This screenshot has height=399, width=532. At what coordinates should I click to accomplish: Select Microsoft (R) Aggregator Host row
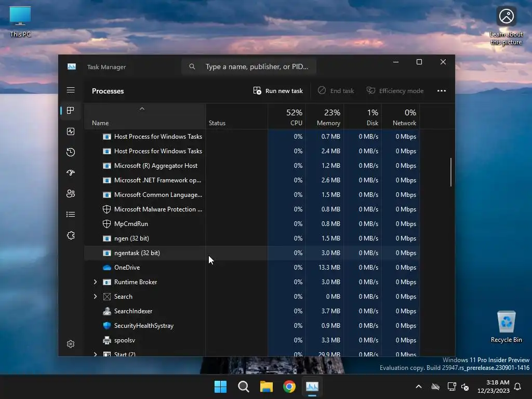[252, 166]
